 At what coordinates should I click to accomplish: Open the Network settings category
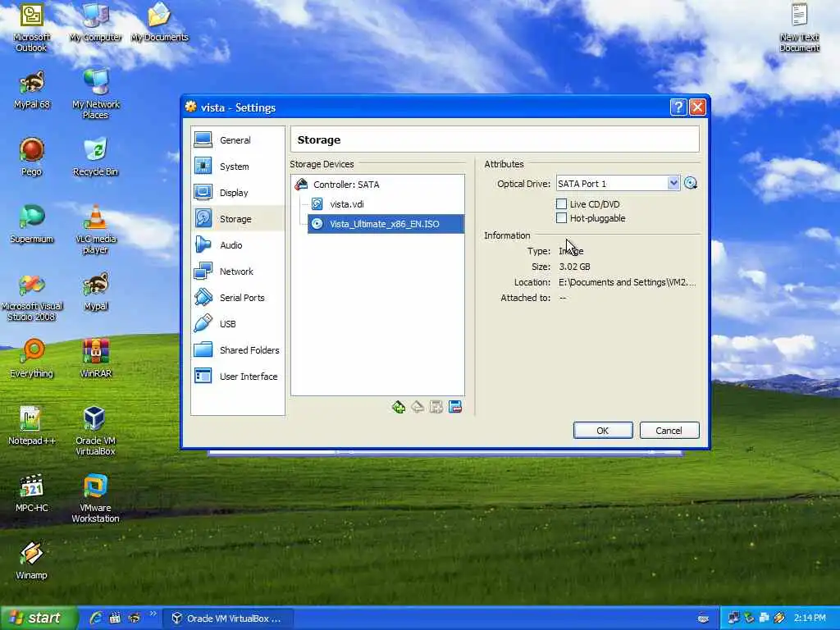point(237,271)
